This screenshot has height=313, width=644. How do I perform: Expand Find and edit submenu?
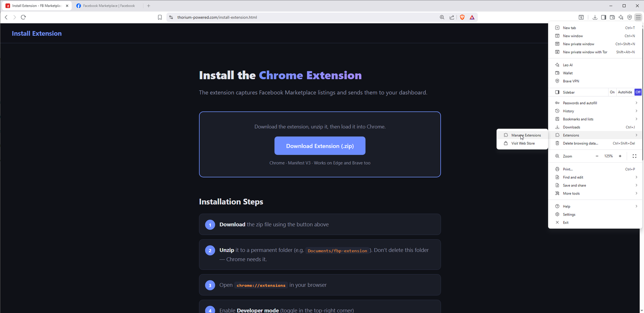pos(595,177)
